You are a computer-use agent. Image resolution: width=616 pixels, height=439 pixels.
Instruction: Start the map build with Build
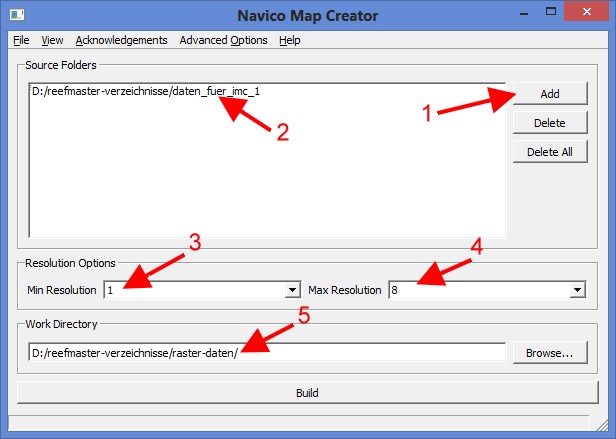pos(307,393)
